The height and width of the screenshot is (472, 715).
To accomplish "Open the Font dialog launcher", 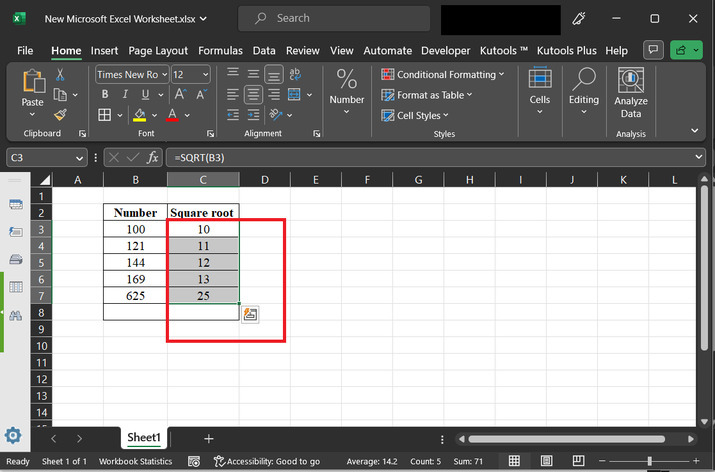I will [210, 134].
